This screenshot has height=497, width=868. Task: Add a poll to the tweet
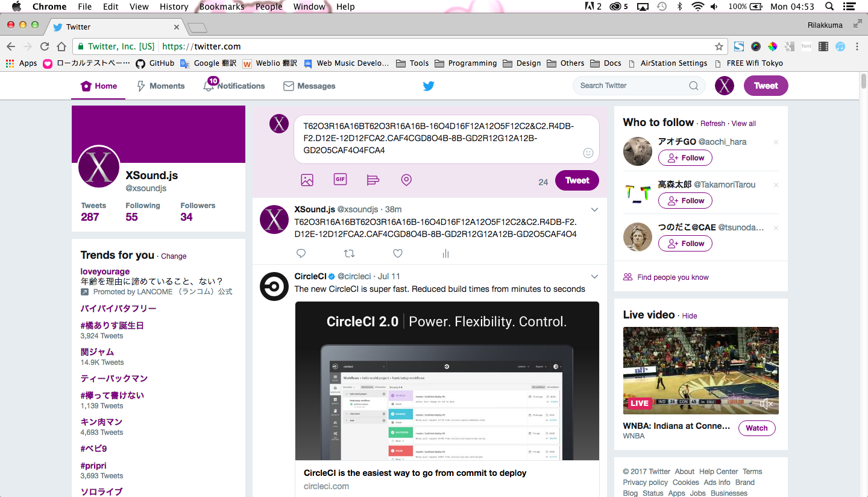(x=373, y=180)
